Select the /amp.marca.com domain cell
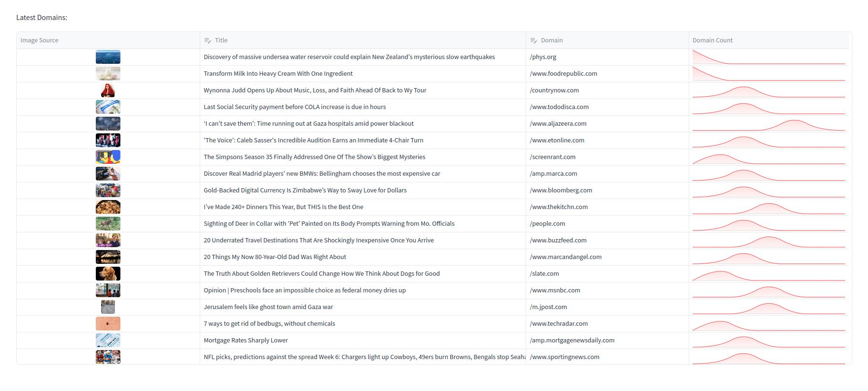868x391 pixels. pos(607,174)
